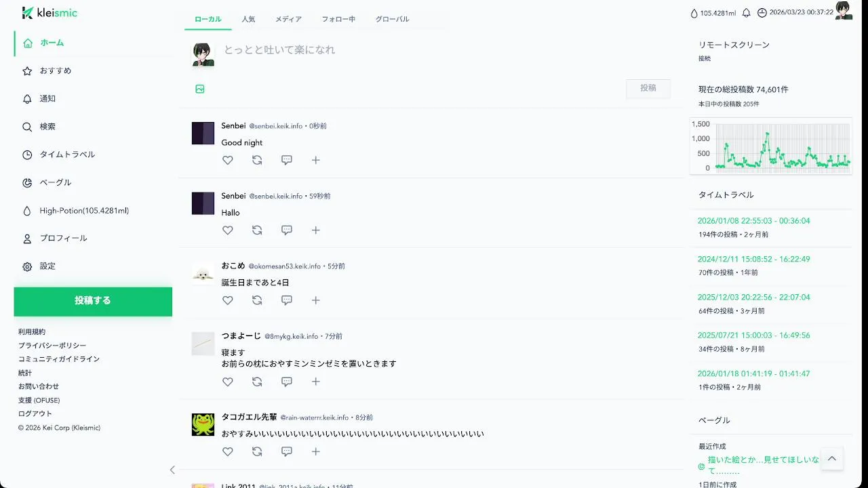The image size is (868, 488).
Task: Toggle repost on Senbei's "Good night" post
Action: coord(257,160)
